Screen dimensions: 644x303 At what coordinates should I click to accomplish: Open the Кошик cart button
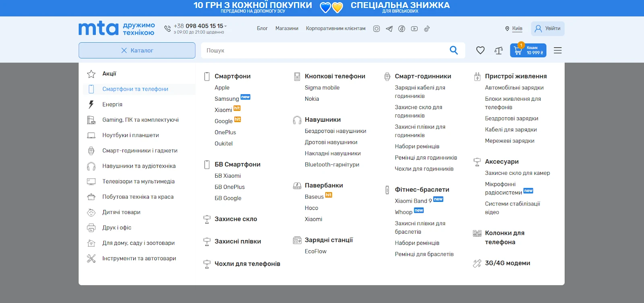528,50
